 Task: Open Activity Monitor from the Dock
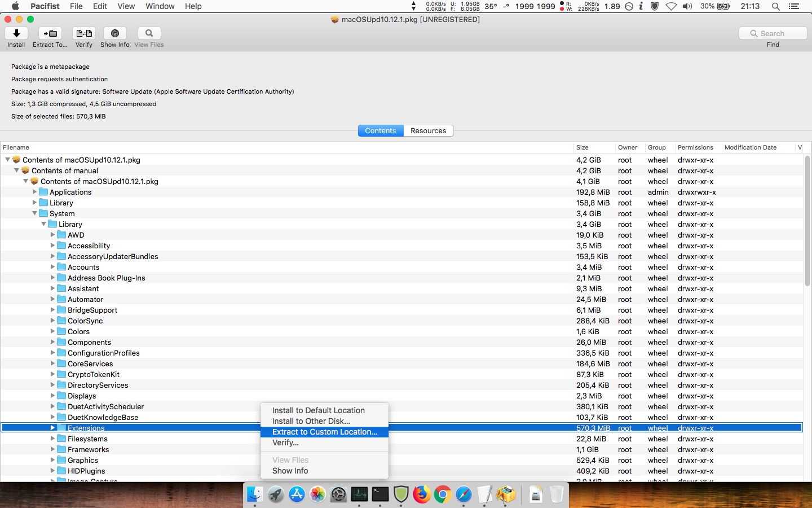pos(359,494)
